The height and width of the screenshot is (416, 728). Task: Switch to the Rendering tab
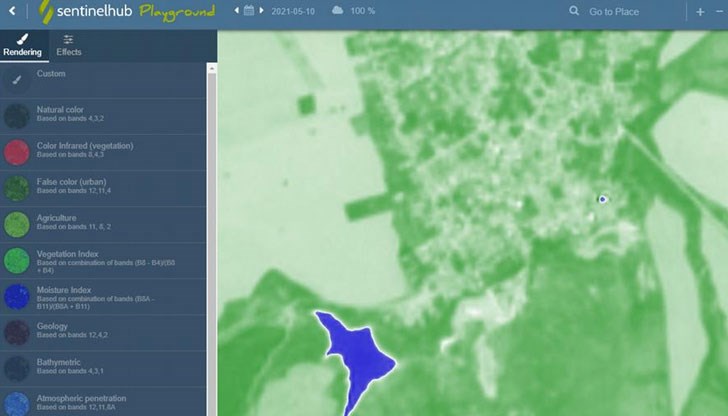click(x=22, y=45)
